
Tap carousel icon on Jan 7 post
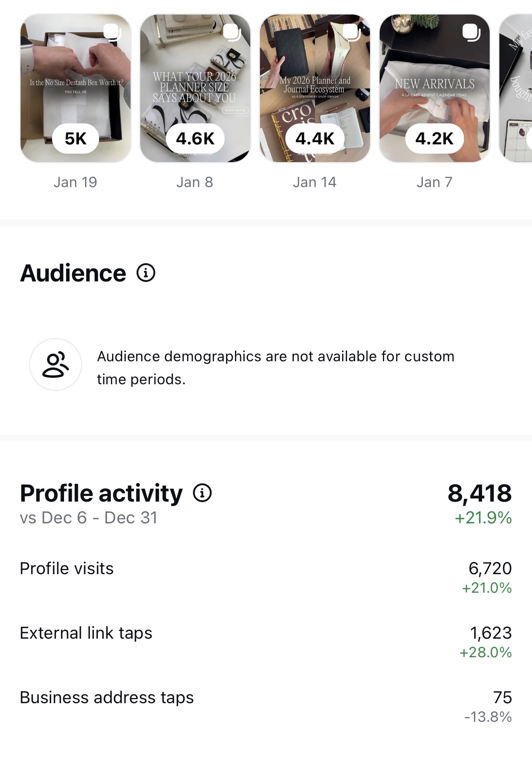471,32
